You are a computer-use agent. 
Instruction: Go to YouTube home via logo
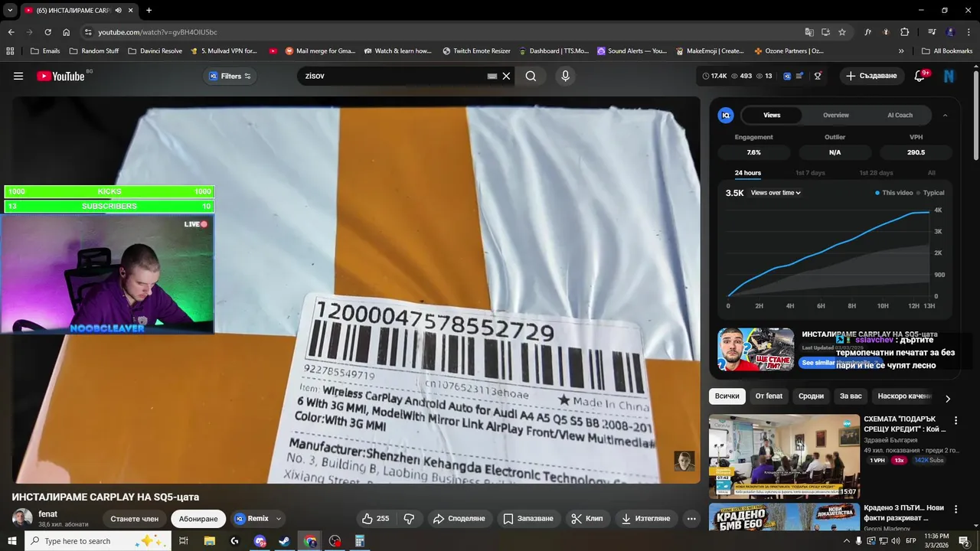pyautogui.click(x=60, y=76)
